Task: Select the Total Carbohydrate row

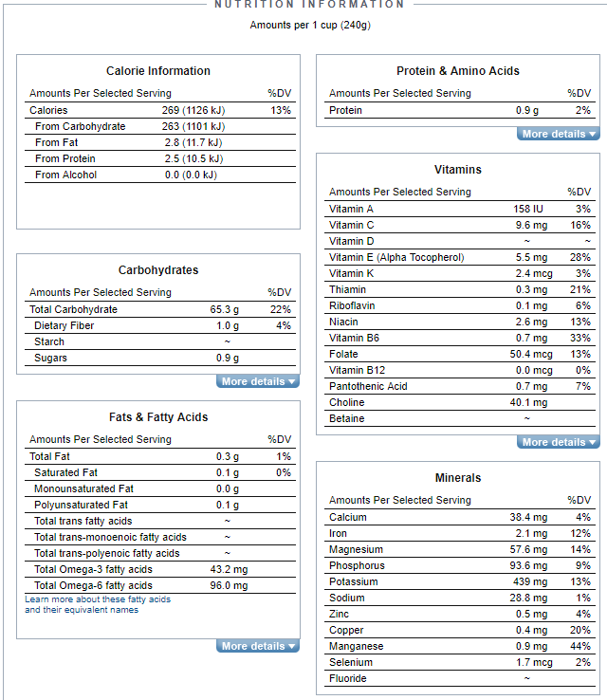Action: click(160, 309)
